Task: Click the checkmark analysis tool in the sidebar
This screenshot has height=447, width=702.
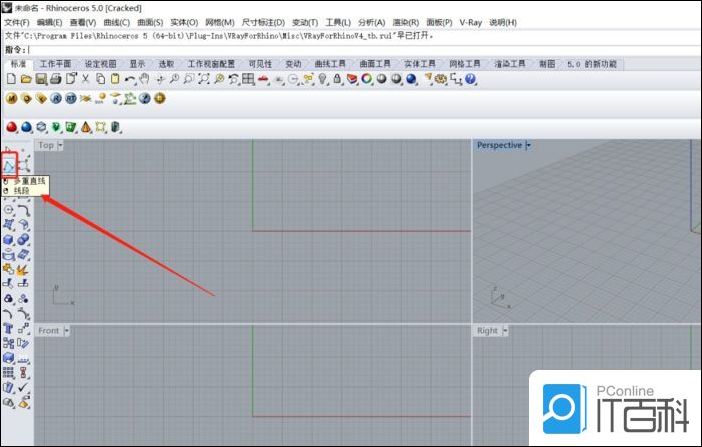Action: pyautogui.click(x=23, y=387)
